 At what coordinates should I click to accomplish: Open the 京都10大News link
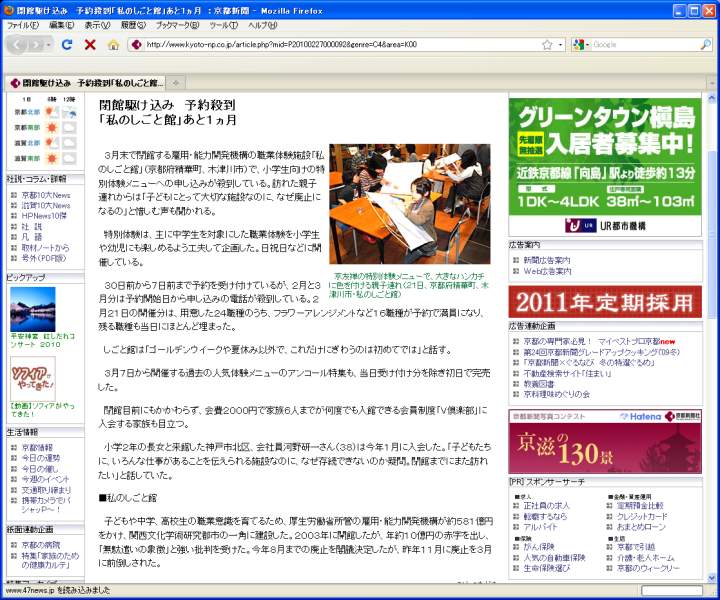[x=46, y=195]
